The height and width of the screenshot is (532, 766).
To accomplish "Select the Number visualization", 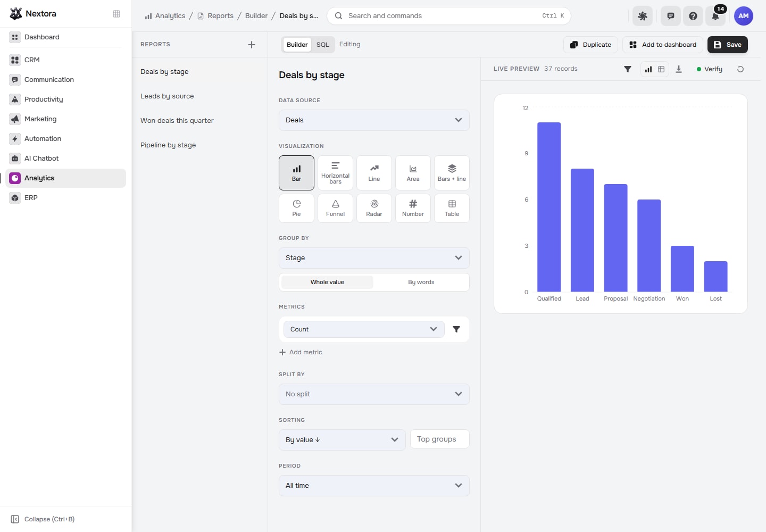I will point(413,208).
